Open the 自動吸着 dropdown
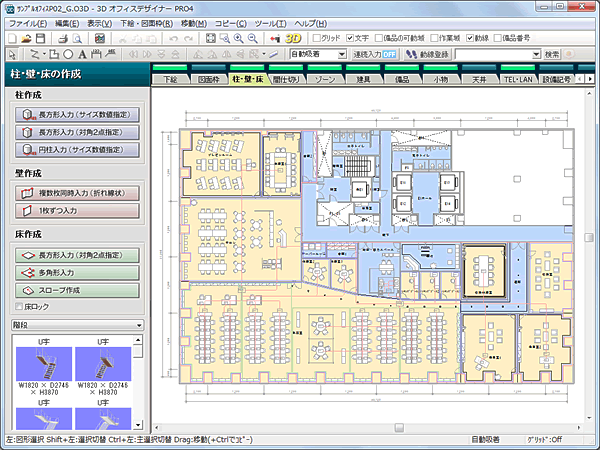Screen dimensions: 600x450 [x=342, y=53]
